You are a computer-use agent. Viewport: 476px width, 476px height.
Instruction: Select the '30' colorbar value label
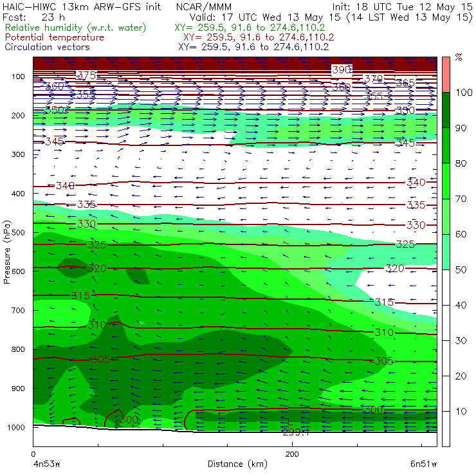(x=461, y=341)
